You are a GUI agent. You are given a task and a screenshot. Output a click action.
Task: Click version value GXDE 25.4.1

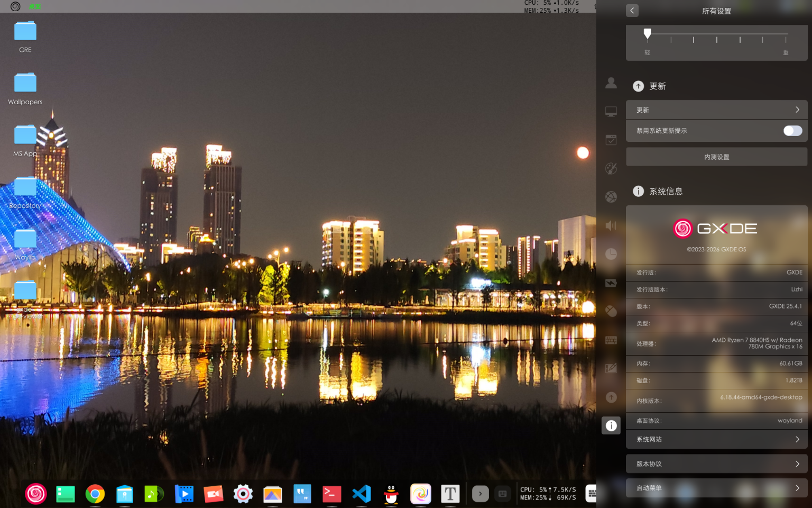coord(785,306)
